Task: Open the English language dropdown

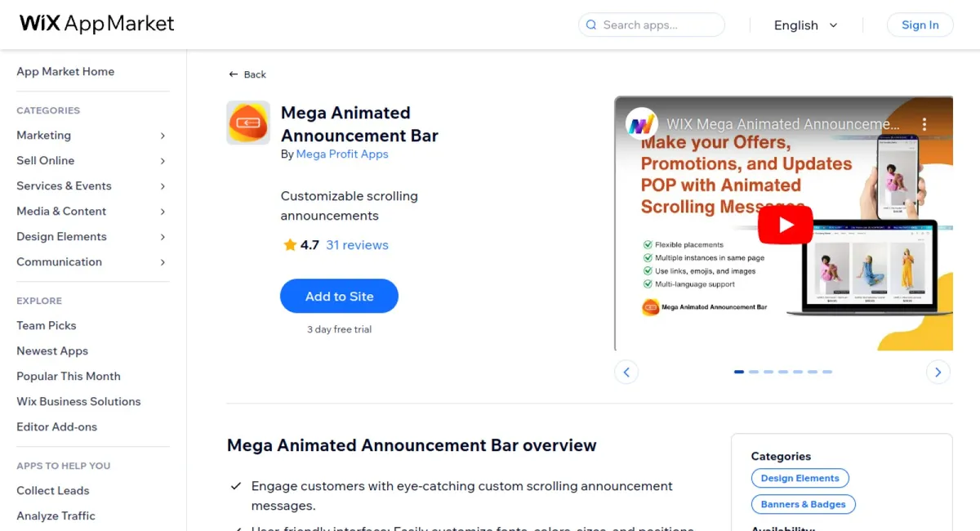Action: tap(806, 25)
